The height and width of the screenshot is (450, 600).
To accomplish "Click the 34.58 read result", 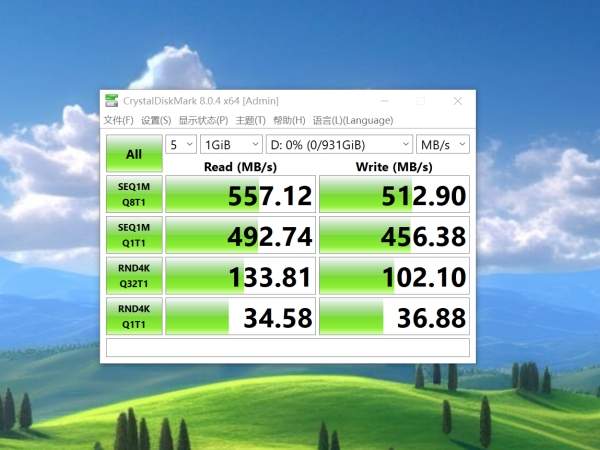I will click(x=240, y=316).
